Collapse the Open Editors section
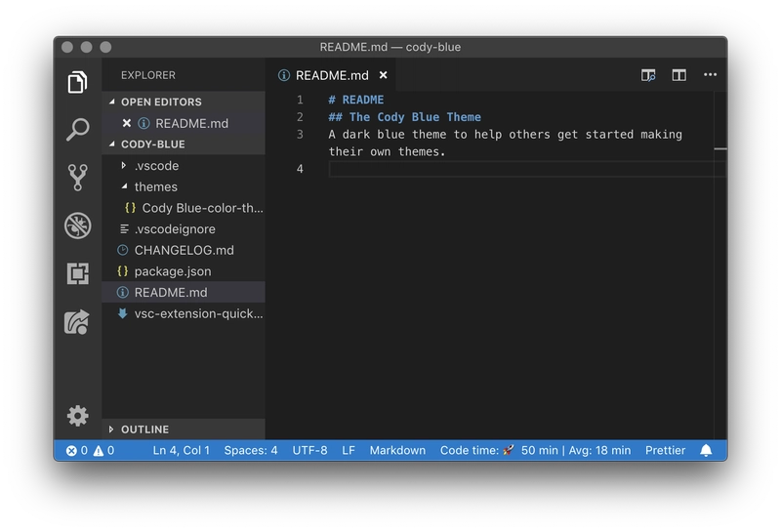Screen dimensions: 781x532 pyautogui.click(x=112, y=102)
